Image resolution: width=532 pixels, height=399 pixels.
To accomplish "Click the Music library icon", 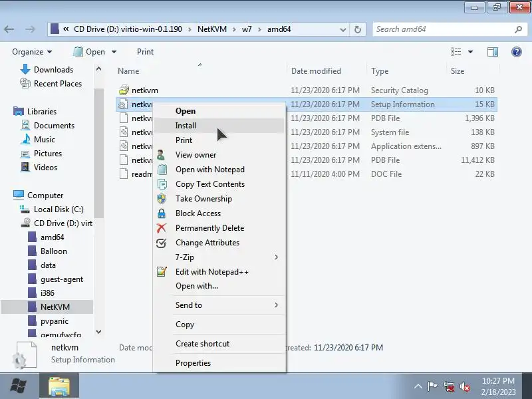I will 25,139.
